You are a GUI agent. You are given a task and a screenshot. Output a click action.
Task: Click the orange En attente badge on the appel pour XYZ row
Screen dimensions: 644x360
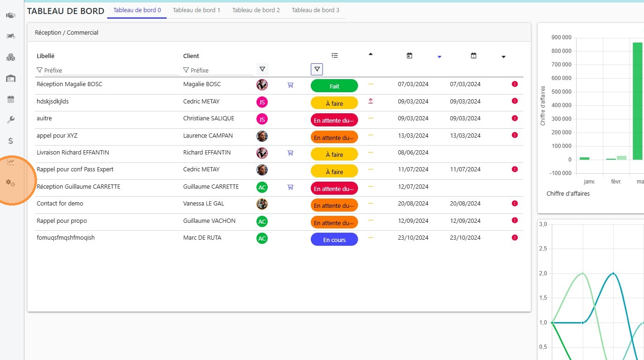pyautogui.click(x=334, y=138)
